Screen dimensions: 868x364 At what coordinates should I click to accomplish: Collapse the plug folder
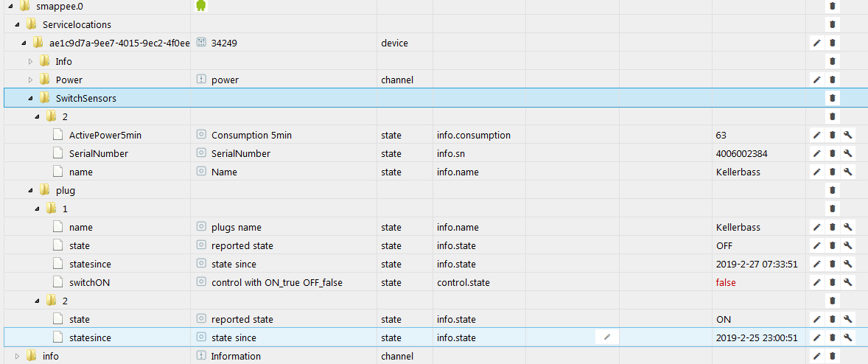click(30, 190)
